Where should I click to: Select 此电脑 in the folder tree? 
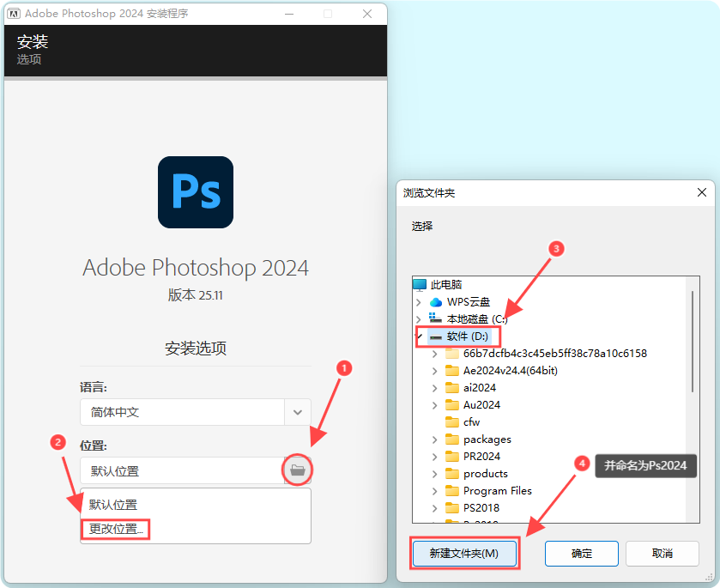(x=446, y=285)
